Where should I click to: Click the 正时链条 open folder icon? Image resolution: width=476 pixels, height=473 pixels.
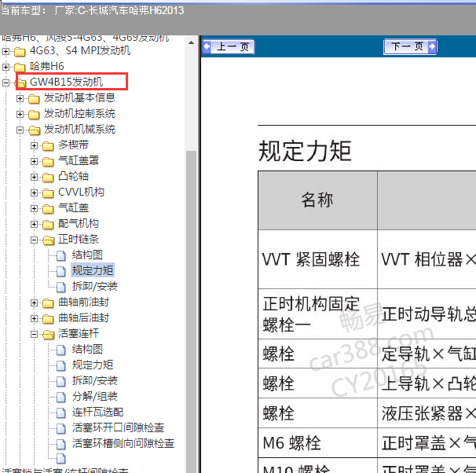point(48,240)
